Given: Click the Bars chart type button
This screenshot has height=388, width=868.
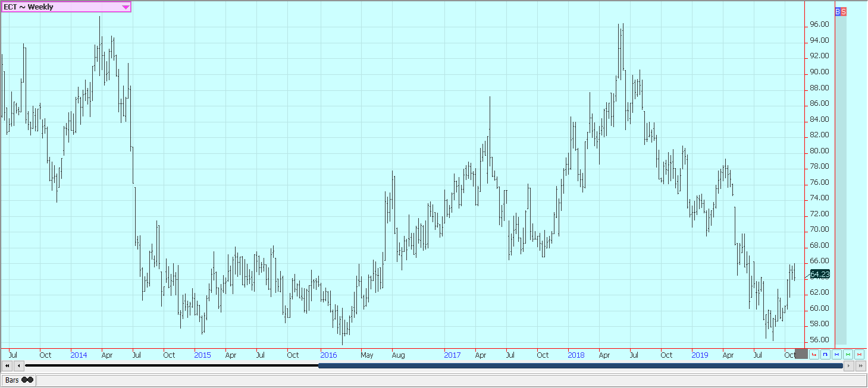Looking at the screenshot, I should [19, 380].
